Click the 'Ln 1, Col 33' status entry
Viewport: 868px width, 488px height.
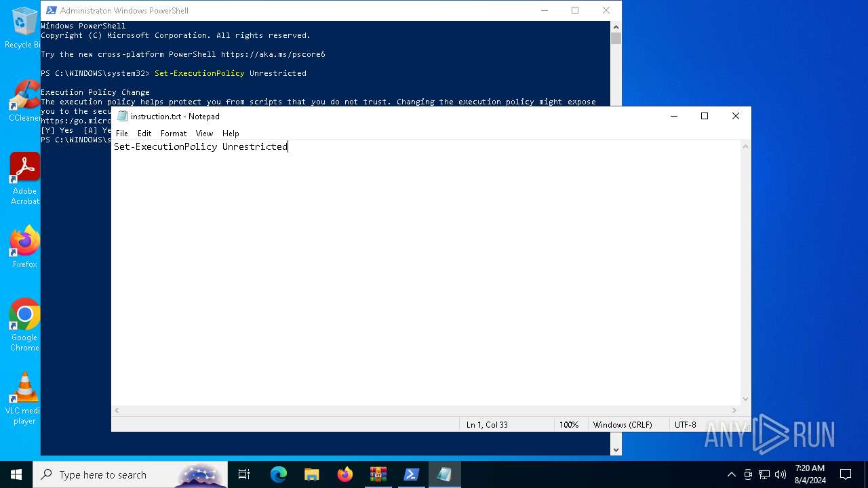(487, 425)
